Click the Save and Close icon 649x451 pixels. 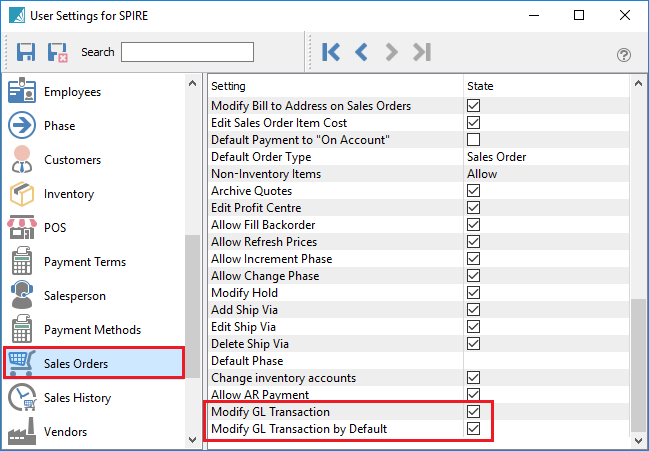click(58, 52)
